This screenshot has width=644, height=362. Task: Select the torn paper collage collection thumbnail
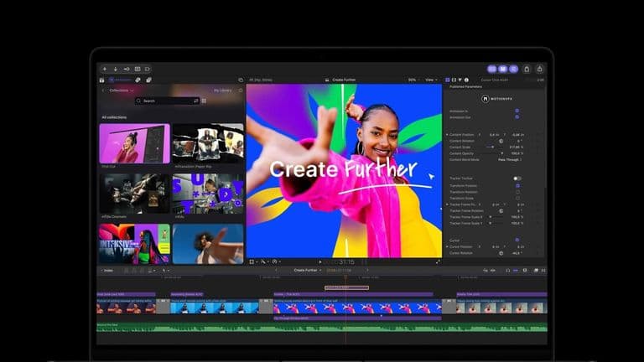[208, 143]
